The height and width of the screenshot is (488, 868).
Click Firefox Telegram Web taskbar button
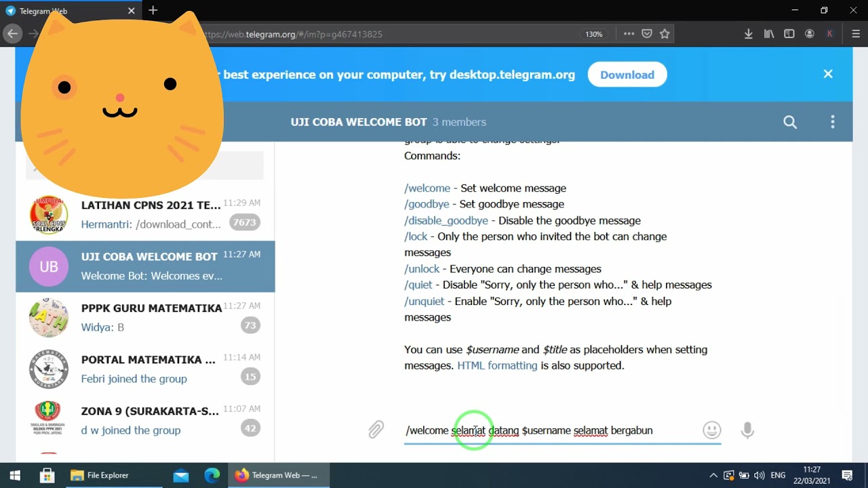tap(279, 475)
